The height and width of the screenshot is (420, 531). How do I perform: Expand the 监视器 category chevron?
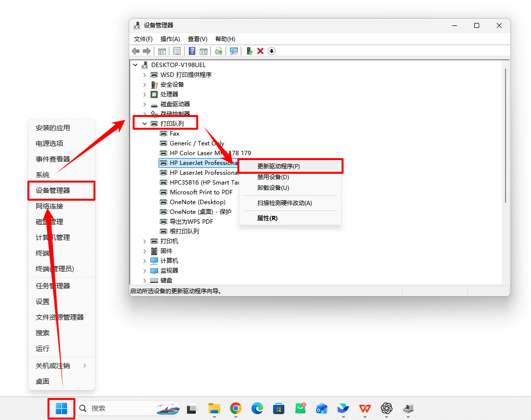pyautogui.click(x=144, y=271)
